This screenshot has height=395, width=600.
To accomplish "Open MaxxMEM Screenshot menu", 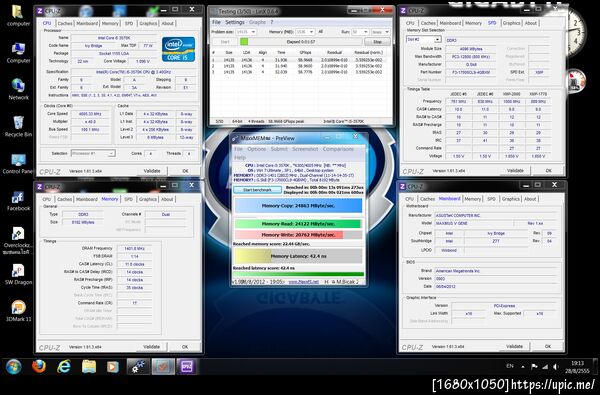I will (x=305, y=149).
